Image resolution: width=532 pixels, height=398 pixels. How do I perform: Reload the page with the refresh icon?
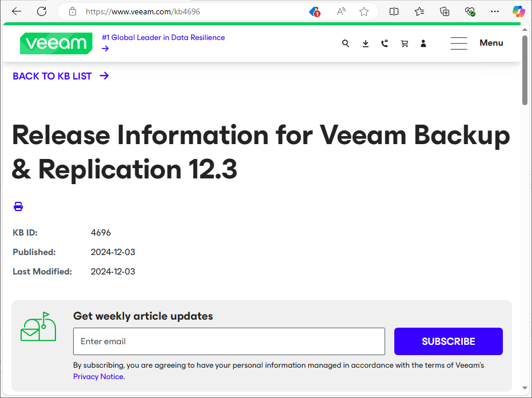42,11
